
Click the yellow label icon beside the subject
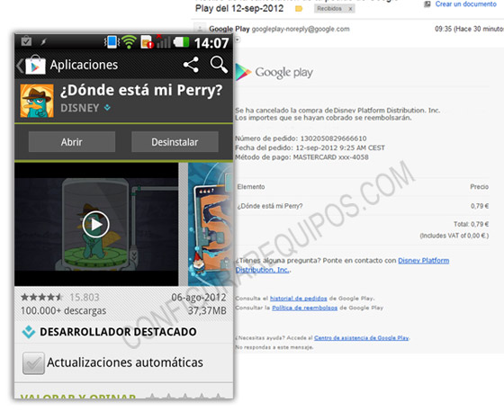(299, 9)
